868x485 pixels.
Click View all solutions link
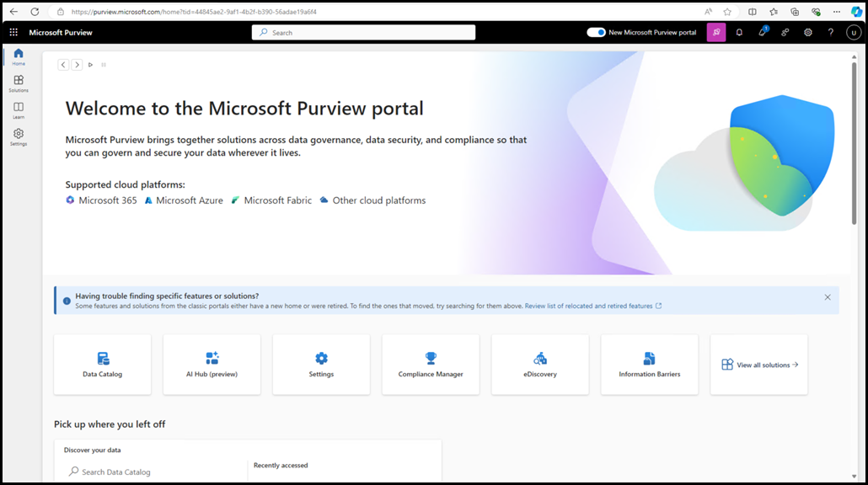[759, 365]
